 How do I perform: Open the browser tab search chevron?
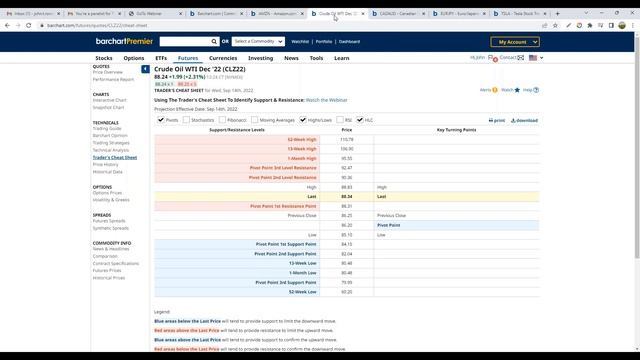tap(586, 13)
